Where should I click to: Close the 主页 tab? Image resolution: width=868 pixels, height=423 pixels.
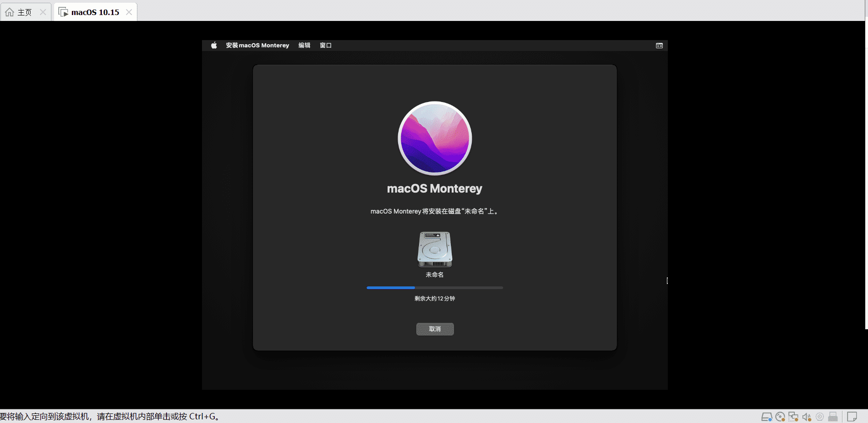click(43, 12)
